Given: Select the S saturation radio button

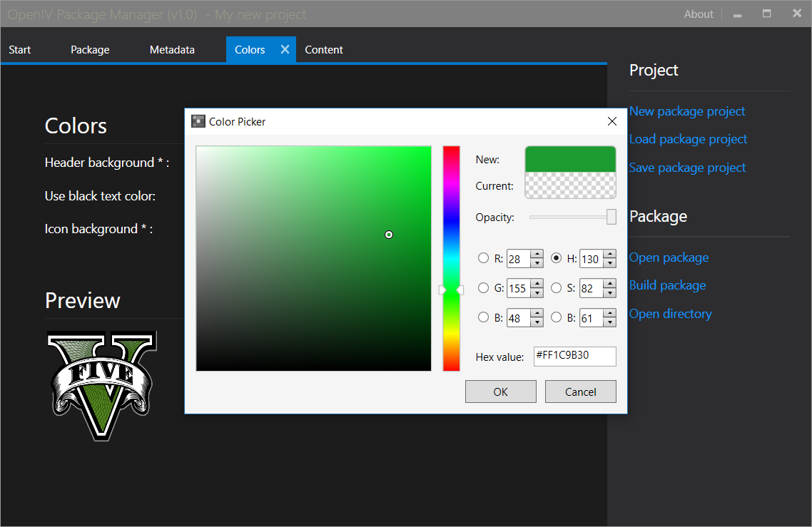Looking at the screenshot, I should [557, 288].
